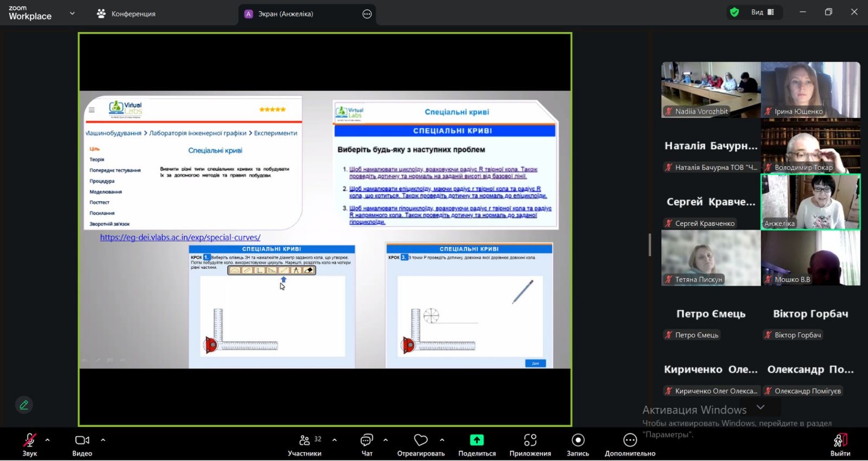The width and height of the screenshot is (868, 461).
Task: Expand video settings arrow next to camera
Action: [x=103, y=440]
